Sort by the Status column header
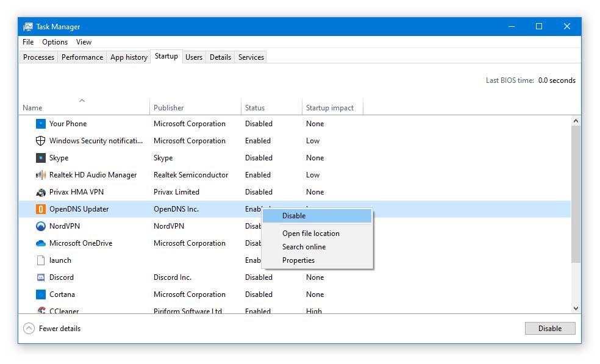 click(x=271, y=108)
